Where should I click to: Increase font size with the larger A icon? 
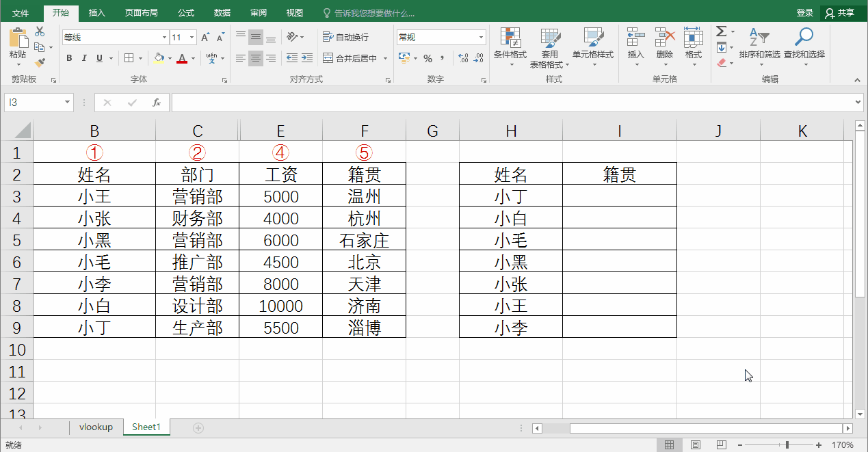click(205, 38)
